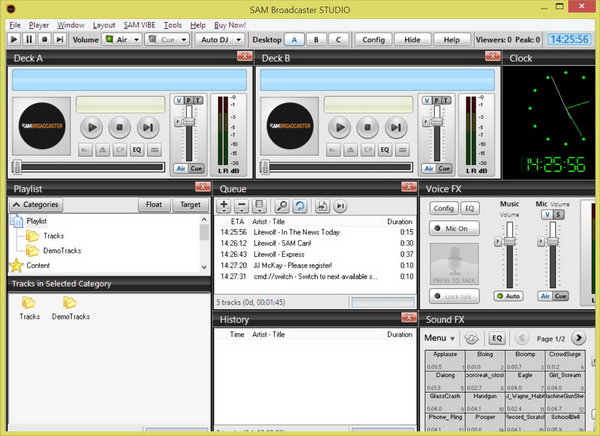Click the Queue remove (minus) icon
The height and width of the screenshot is (436, 600).
coord(243,205)
